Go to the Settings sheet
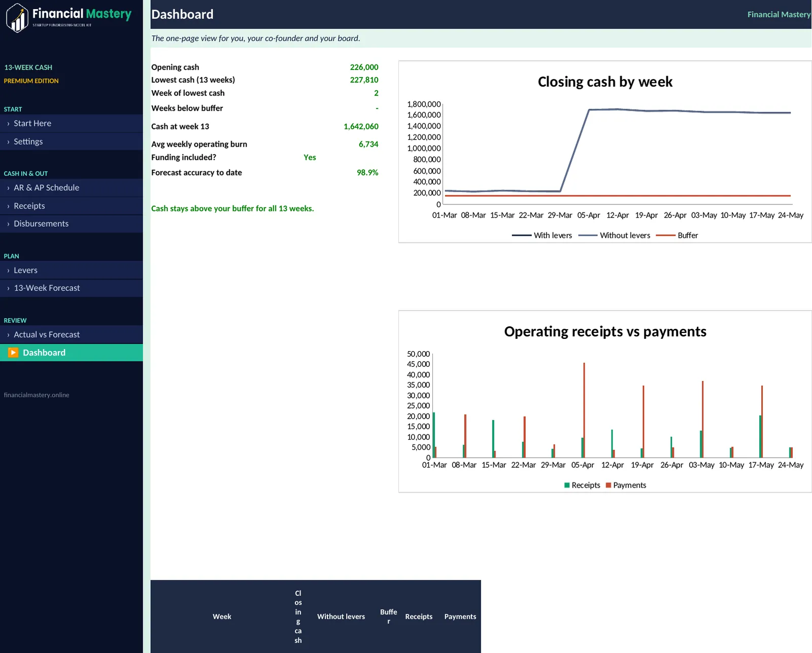Screen dimensions: 812x653 tap(71, 142)
